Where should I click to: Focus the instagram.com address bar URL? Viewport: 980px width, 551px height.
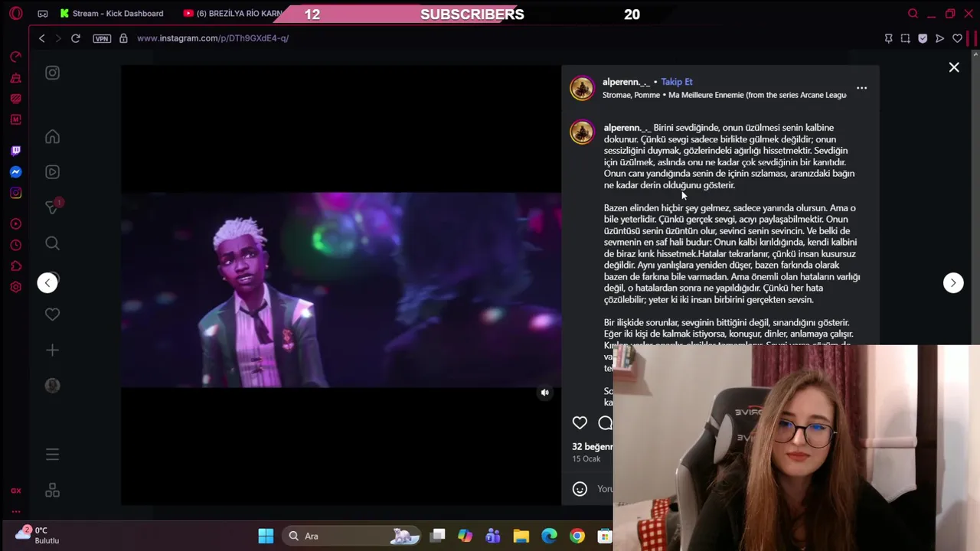click(213, 38)
